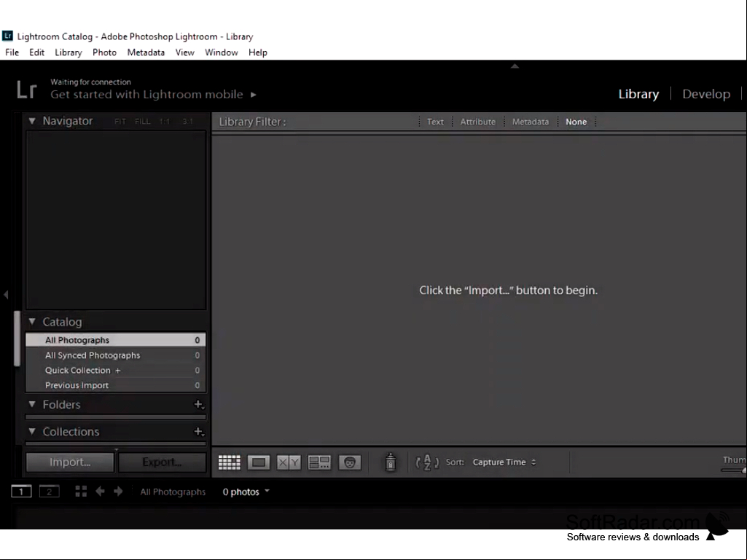Screen dimensions: 747x560
Task: Collapse the Catalog panel
Action: (x=32, y=322)
